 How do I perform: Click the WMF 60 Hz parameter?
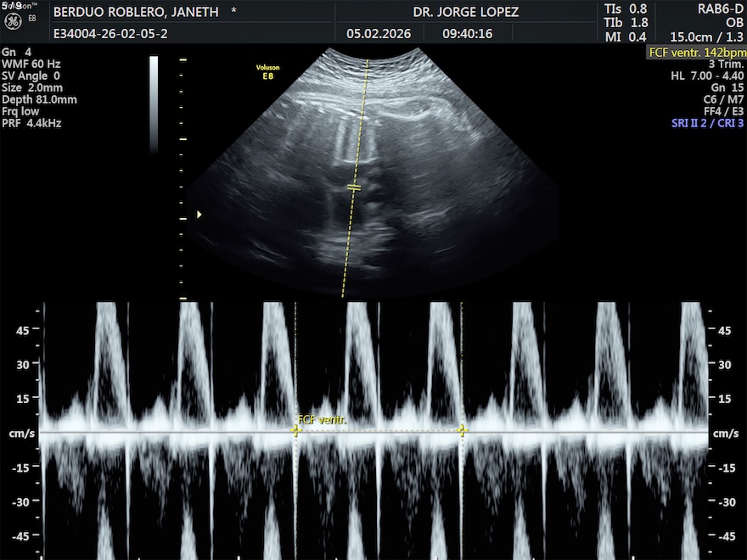(x=31, y=64)
